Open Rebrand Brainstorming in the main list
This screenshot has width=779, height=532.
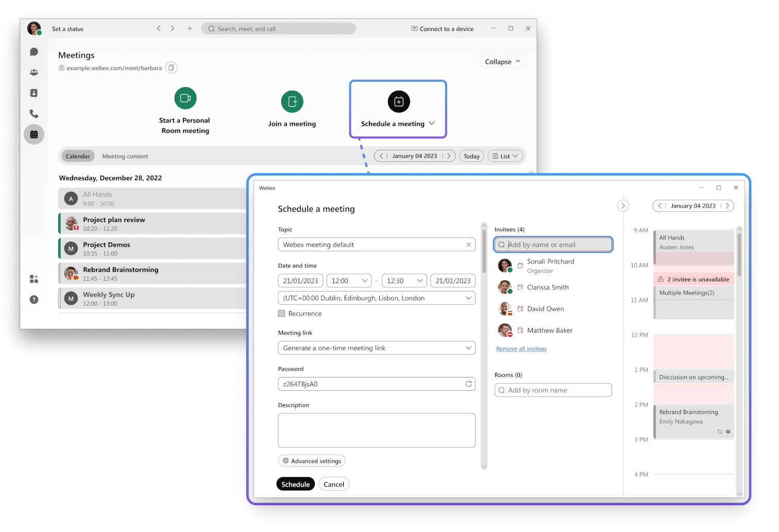pyautogui.click(x=153, y=274)
